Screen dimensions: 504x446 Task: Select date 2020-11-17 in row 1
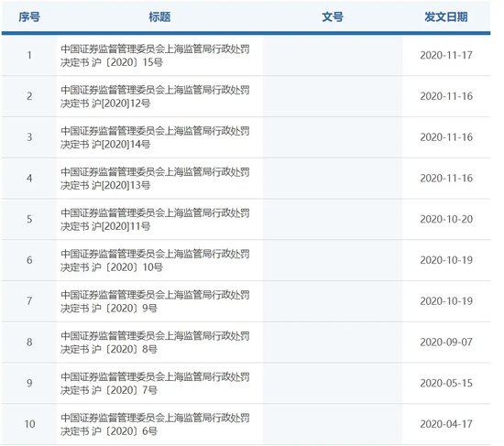(446, 55)
